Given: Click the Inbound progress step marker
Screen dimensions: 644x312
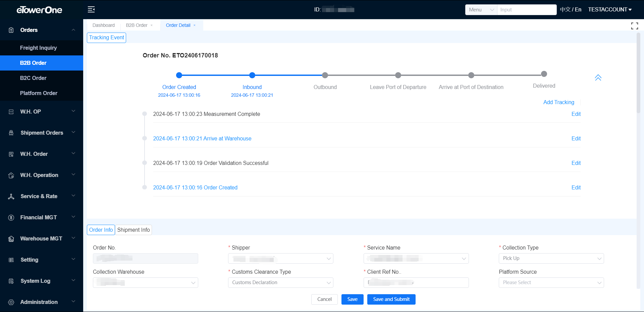Looking at the screenshot, I should coord(252,75).
